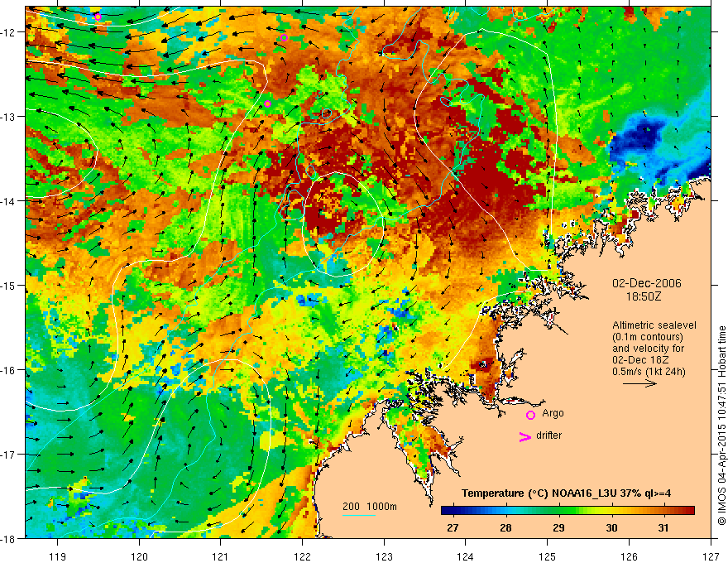Click the 'Argo' legend label
This screenshot has height=563, width=728.
553,413
